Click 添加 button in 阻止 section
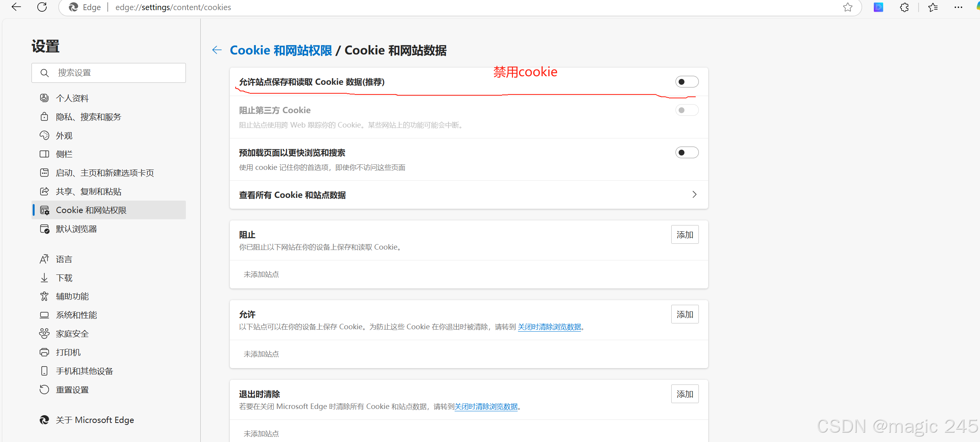Image resolution: width=980 pixels, height=442 pixels. pos(684,235)
